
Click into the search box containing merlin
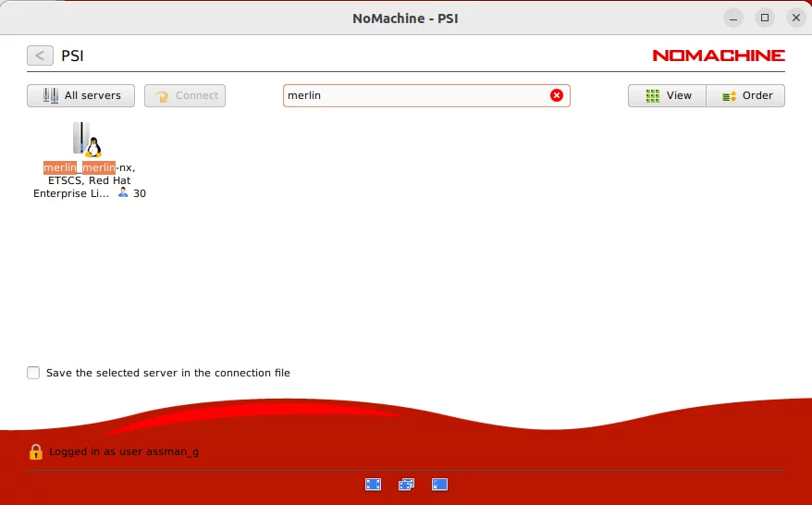coord(416,95)
